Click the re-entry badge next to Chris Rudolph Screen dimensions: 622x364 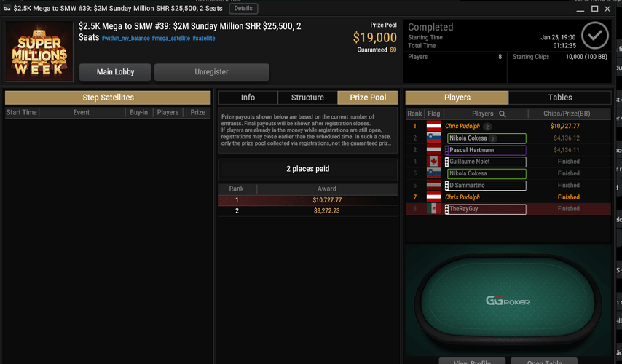click(x=487, y=127)
